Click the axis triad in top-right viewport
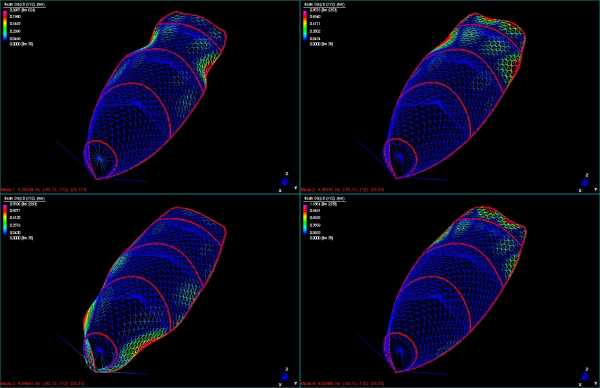This screenshot has width=600, height=388. tap(586, 182)
